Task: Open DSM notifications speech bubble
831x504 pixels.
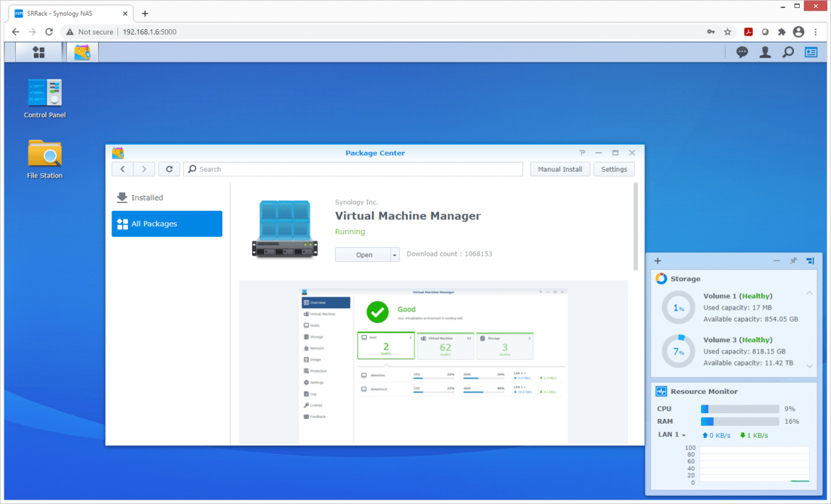Action: coord(742,52)
